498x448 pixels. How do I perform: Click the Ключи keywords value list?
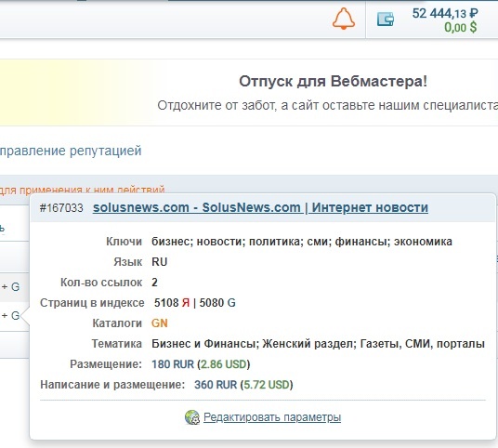tap(302, 242)
